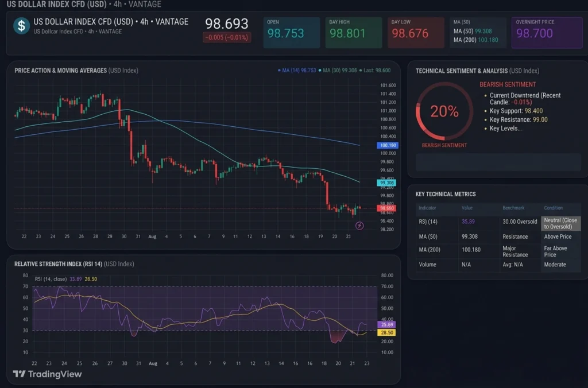
Task: Click the purple 25.69 RSI axis label
Action: [x=386, y=325]
